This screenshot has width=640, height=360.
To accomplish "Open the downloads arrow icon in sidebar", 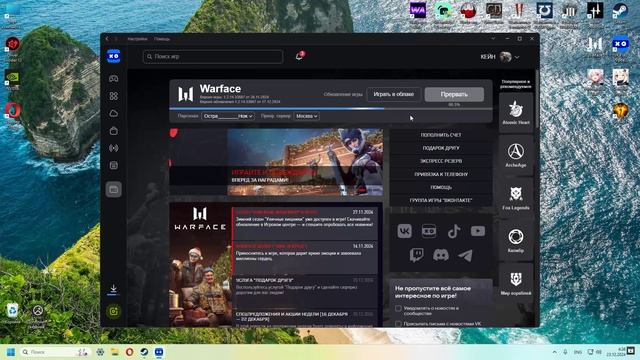I will [x=113, y=289].
